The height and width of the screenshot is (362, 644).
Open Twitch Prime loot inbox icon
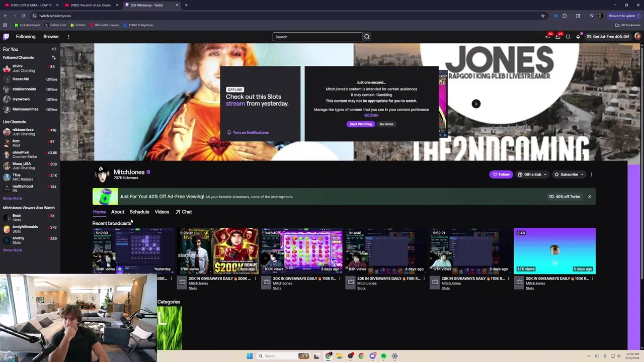[548, 37]
